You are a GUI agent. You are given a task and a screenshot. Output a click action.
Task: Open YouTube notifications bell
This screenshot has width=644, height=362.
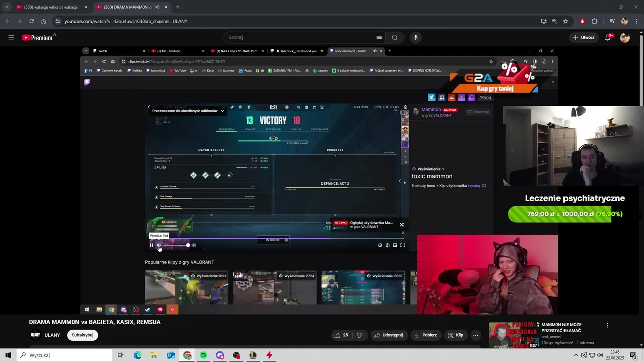(608, 37)
